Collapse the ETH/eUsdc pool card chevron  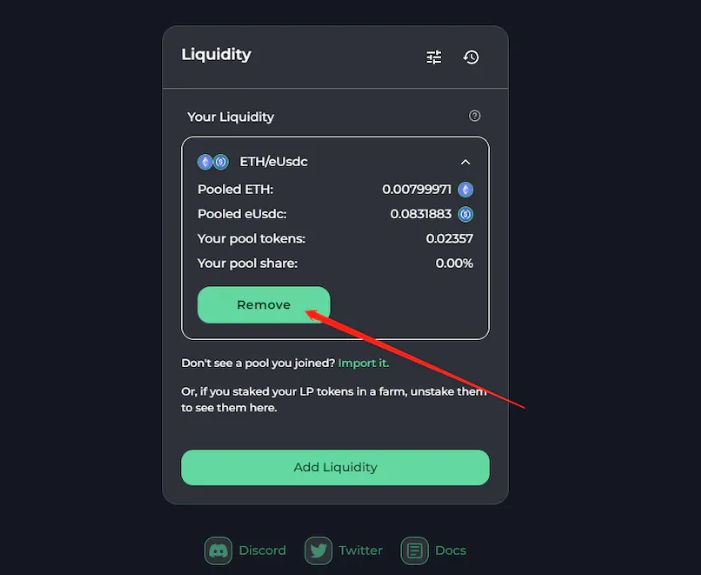pos(465,162)
